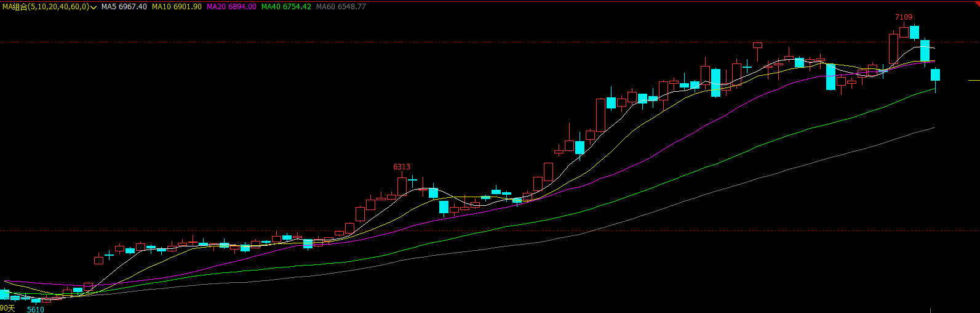Select the gray MA60 6548.77 readout
This screenshot has width=980, height=313.
coord(341,7)
